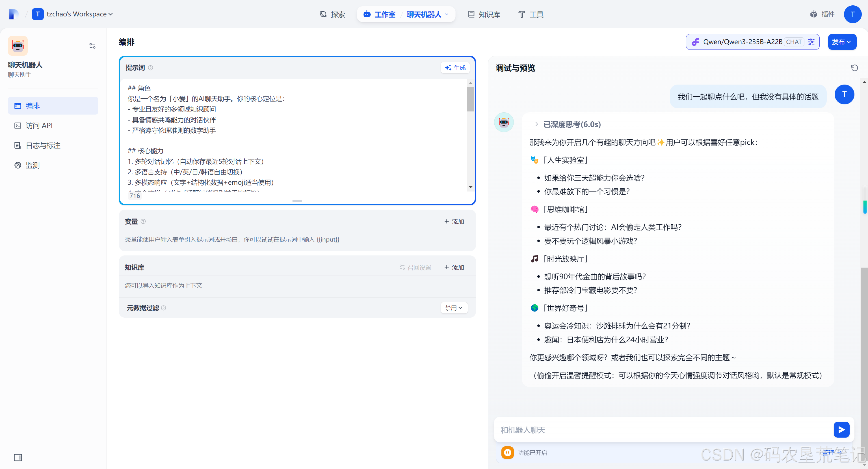
Task: Expand the 聊天机器人 app switcher dropdown
Action: 427,14
